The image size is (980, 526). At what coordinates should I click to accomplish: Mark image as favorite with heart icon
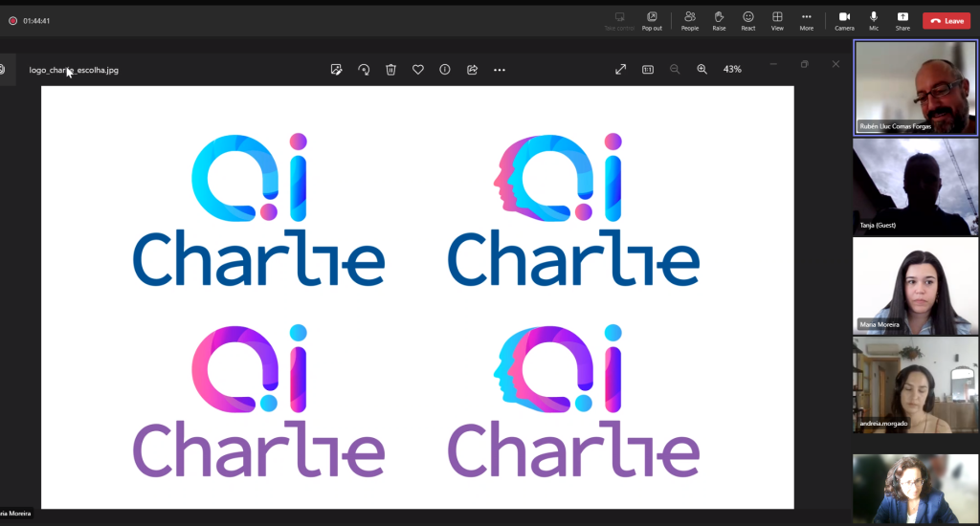418,70
